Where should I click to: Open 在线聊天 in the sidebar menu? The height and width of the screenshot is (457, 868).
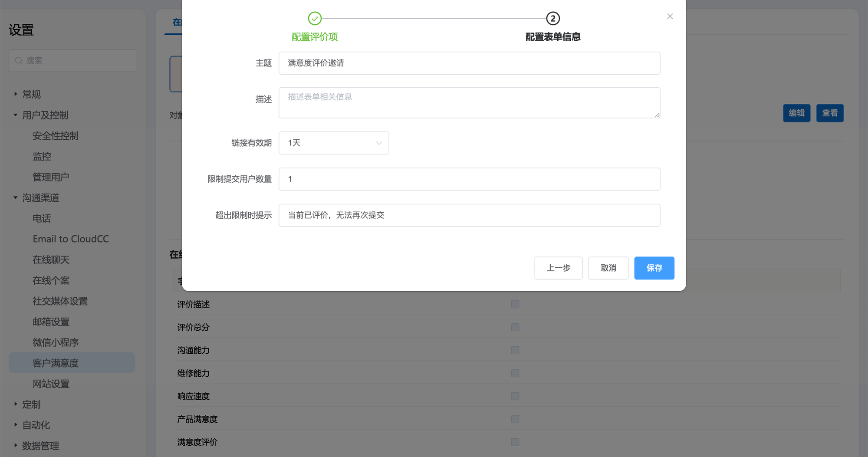pyautogui.click(x=51, y=260)
